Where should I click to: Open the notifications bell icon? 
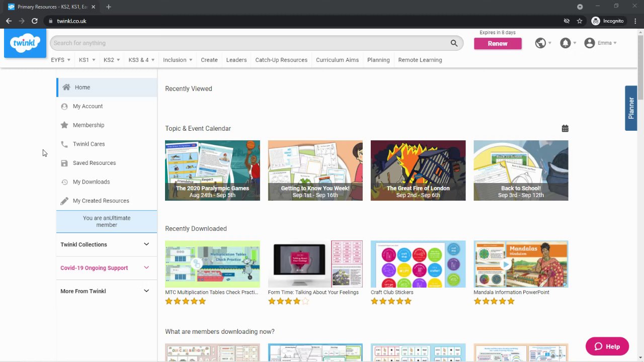pos(566,43)
